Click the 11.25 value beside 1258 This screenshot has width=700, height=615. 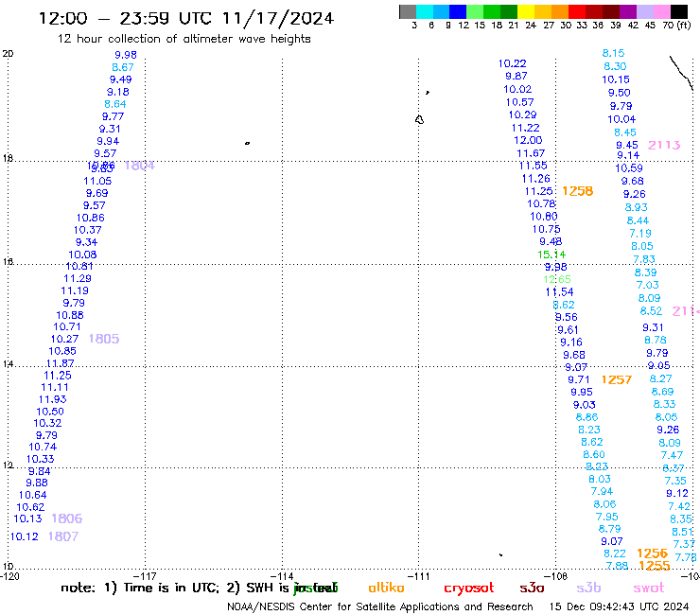tap(539, 191)
